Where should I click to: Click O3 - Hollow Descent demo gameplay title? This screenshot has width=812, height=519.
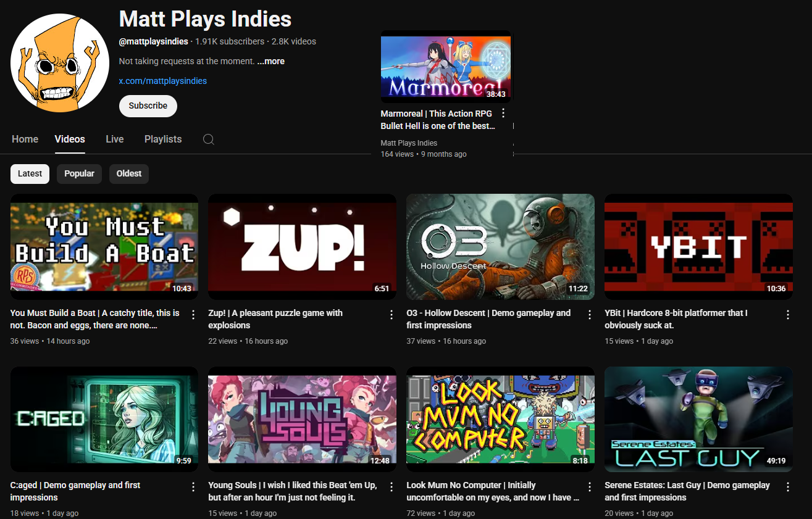[488, 319]
